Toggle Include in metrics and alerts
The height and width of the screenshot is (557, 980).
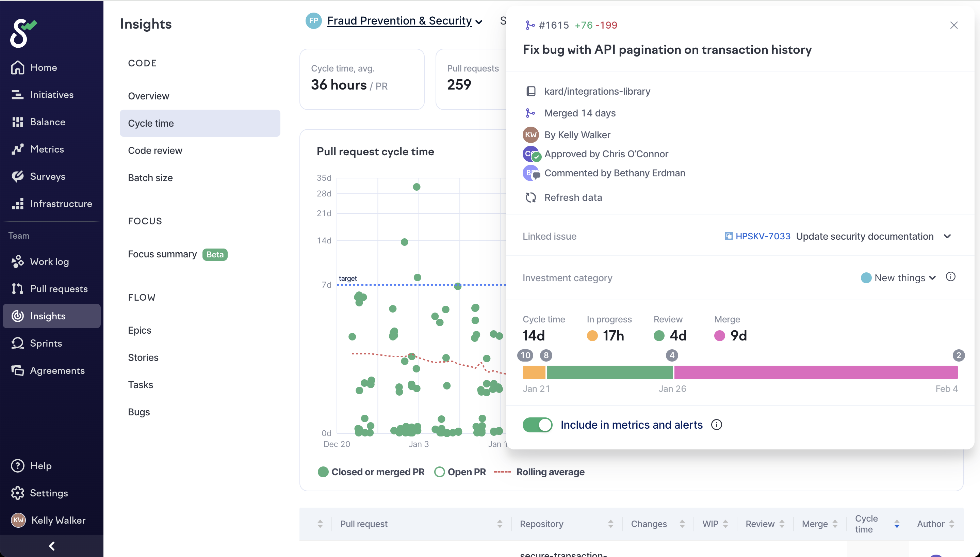pos(537,425)
